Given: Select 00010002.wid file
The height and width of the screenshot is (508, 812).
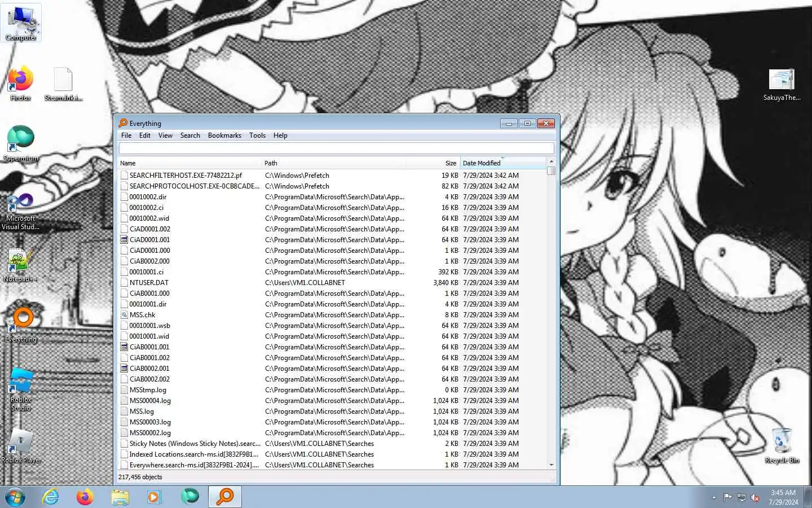Looking at the screenshot, I should (149, 218).
